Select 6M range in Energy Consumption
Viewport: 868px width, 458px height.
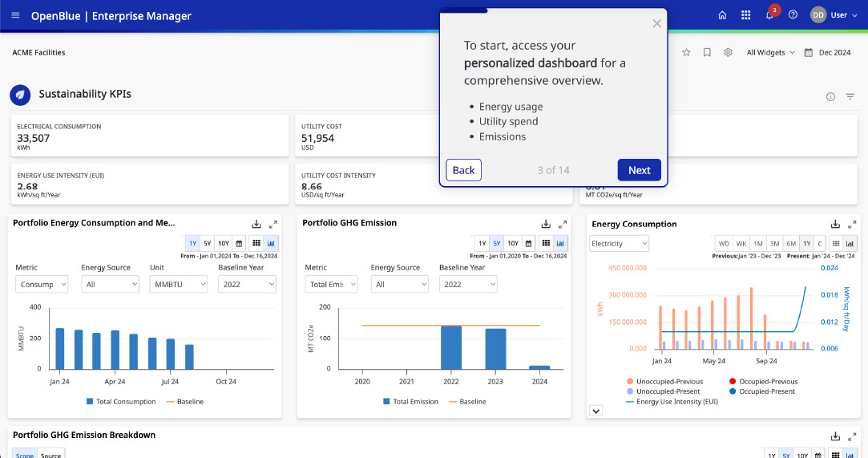click(791, 243)
